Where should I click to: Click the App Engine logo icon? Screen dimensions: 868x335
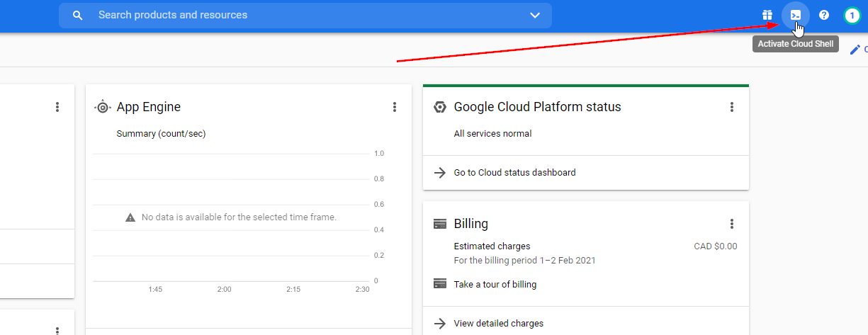point(103,107)
